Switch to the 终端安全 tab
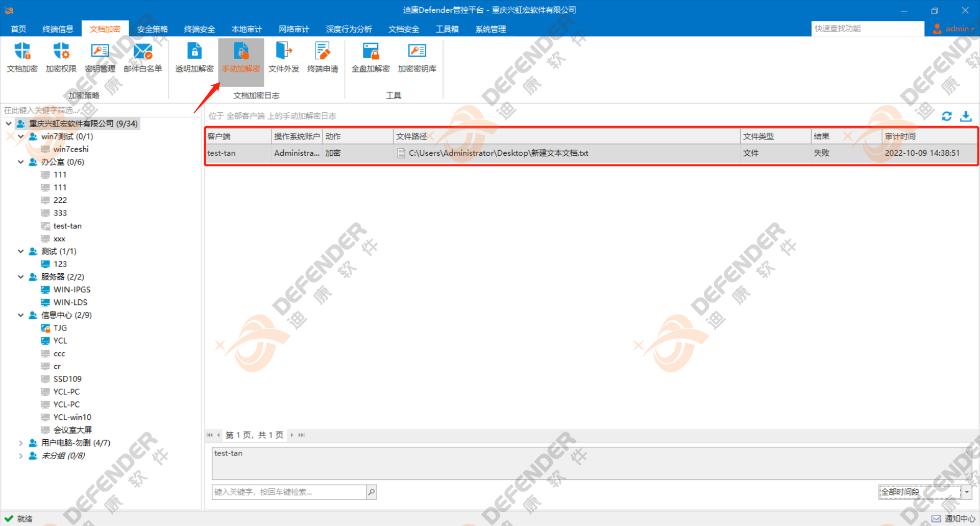The image size is (980, 526). [200, 29]
